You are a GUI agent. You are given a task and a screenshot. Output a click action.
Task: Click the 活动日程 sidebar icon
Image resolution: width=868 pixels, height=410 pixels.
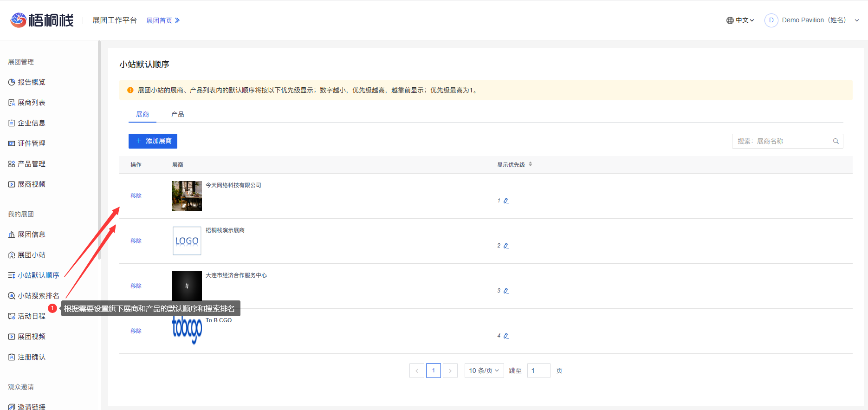pyautogui.click(x=12, y=316)
